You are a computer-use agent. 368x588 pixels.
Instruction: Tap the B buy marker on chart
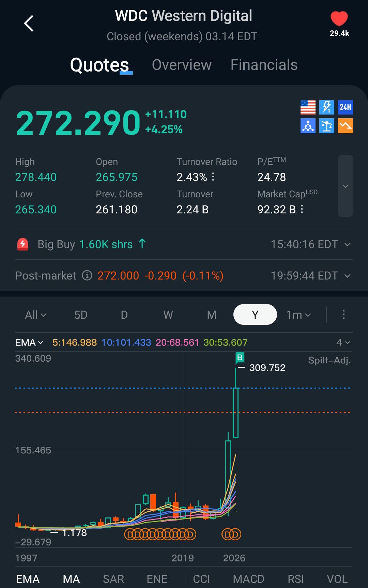click(240, 357)
